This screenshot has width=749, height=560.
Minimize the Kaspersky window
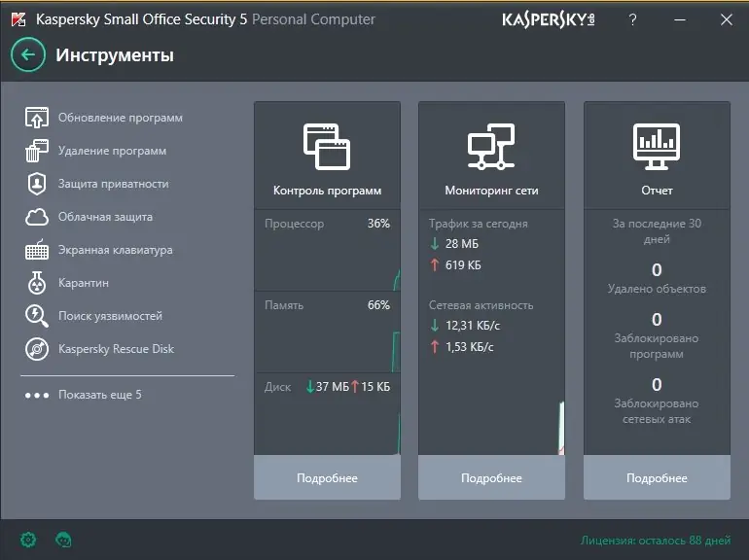680,19
